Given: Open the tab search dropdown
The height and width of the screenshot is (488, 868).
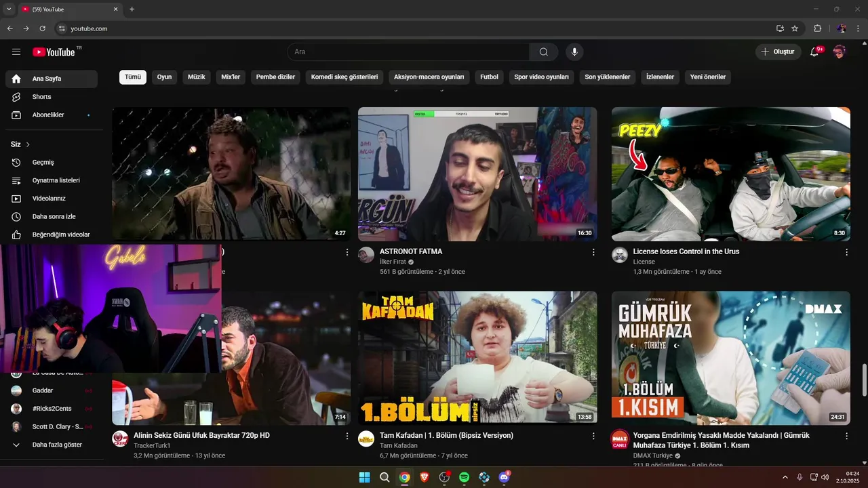Looking at the screenshot, I should (9, 9).
